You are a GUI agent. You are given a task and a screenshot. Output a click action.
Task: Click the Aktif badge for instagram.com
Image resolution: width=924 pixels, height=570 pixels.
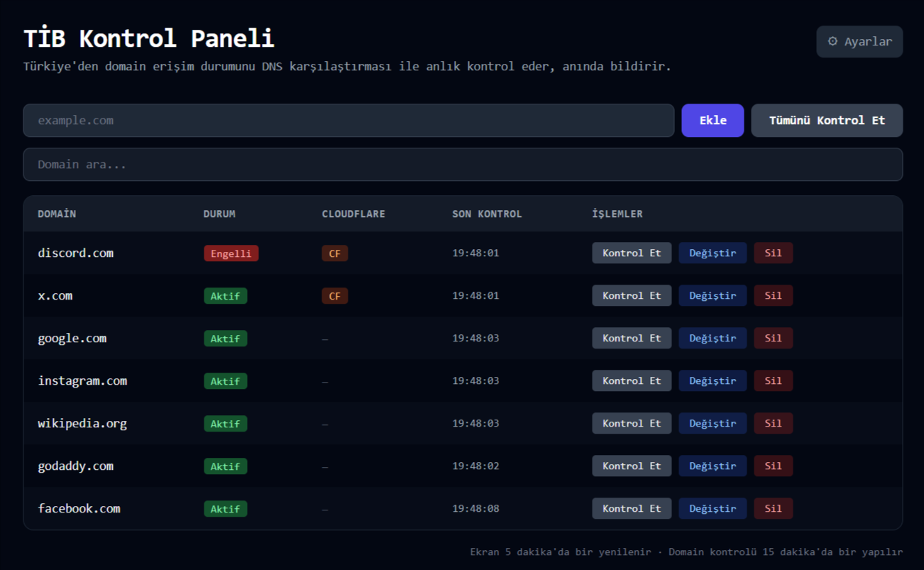(x=225, y=381)
